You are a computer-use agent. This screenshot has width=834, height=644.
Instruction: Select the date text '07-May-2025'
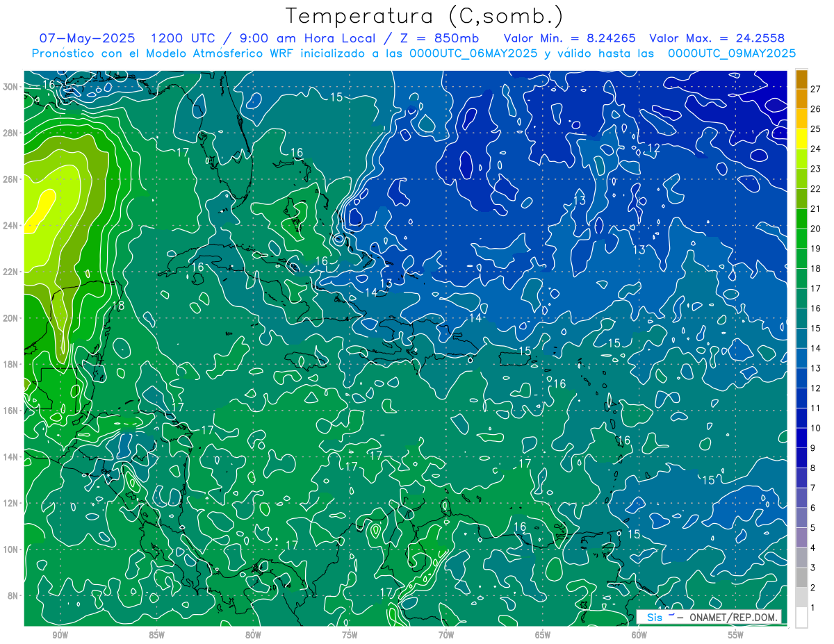tap(86, 38)
